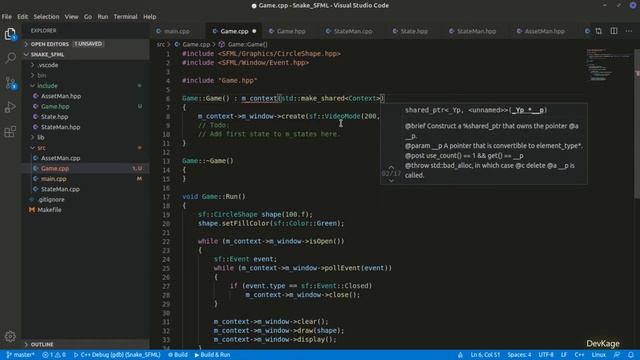The width and height of the screenshot is (640, 360).
Task: Click the feedback icon in status bar
Action: point(617,355)
